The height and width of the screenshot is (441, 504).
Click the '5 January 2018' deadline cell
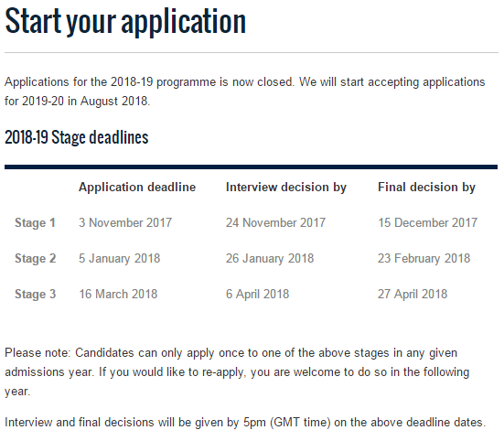pyautogui.click(x=120, y=258)
